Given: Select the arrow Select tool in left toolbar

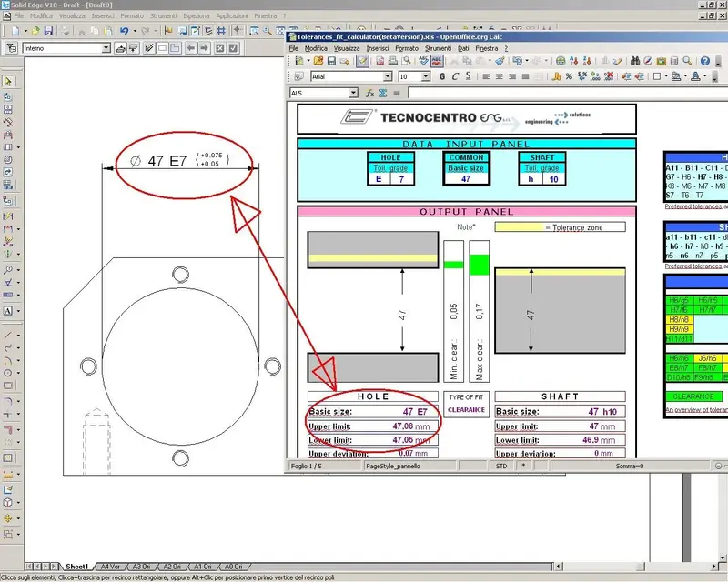Looking at the screenshot, I should click(x=8, y=81).
